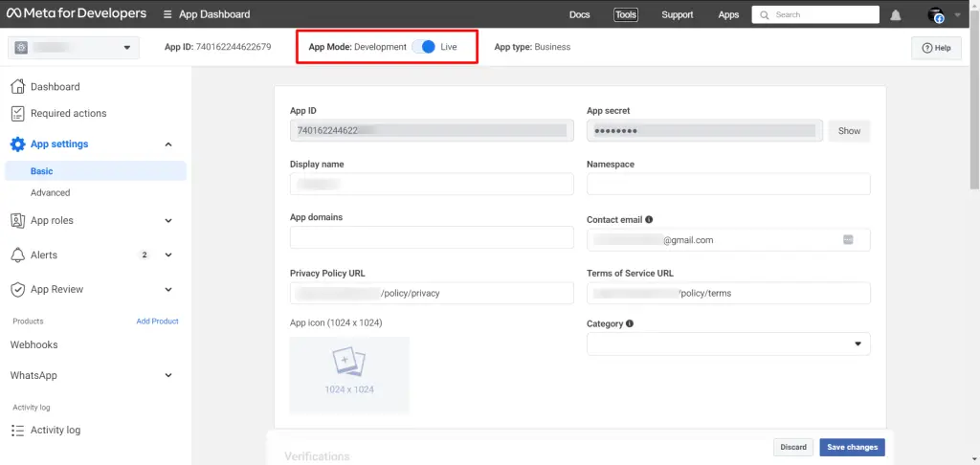Toggle App Mode between Development and Live

pos(424,47)
